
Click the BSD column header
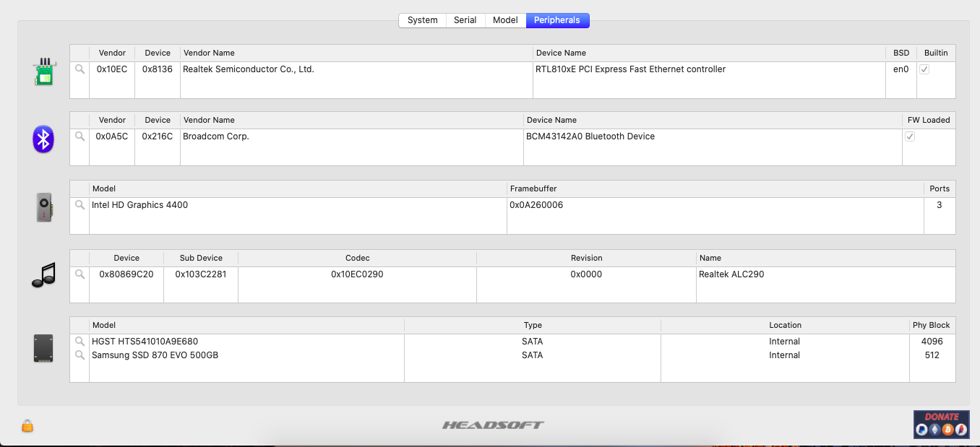click(901, 53)
